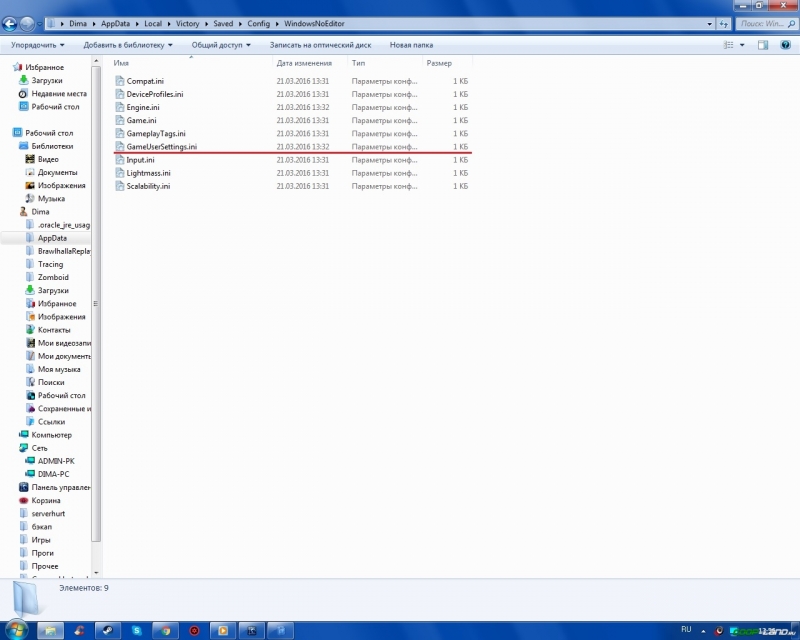Switch the RU language indicator
The width and height of the screenshot is (800, 640).
coord(686,629)
